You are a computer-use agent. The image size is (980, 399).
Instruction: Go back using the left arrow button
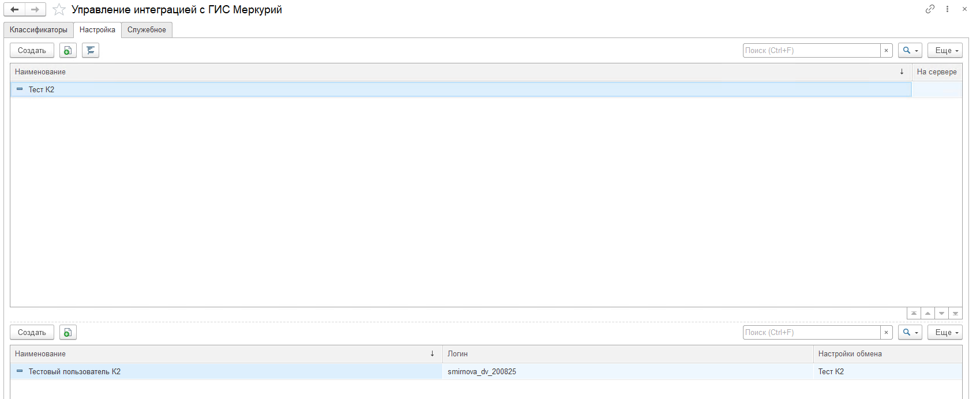(14, 9)
